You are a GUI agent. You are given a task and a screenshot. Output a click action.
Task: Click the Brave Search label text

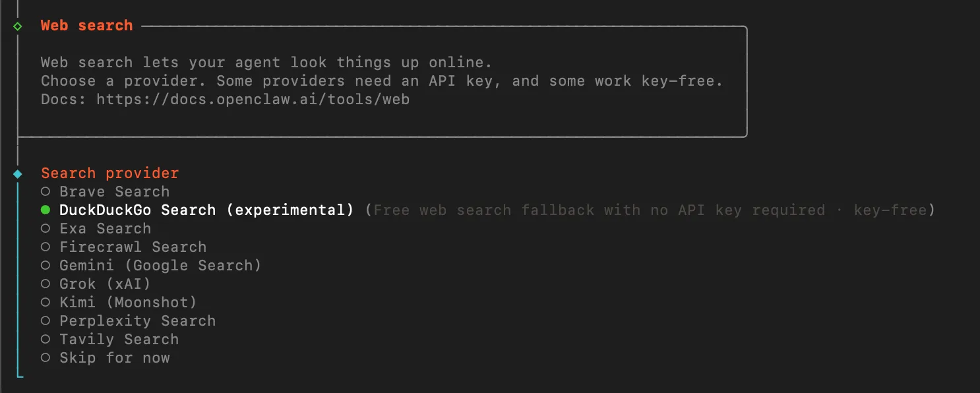point(114,192)
